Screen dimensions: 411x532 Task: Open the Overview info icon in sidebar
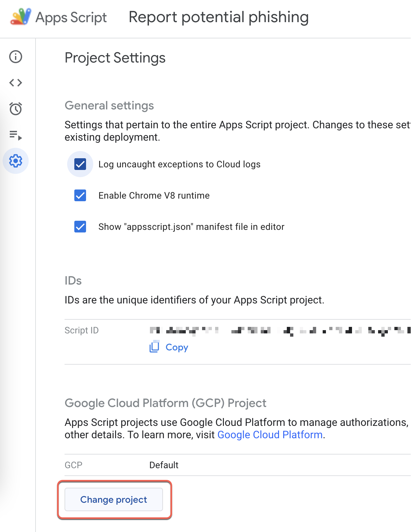[x=16, y=57]
